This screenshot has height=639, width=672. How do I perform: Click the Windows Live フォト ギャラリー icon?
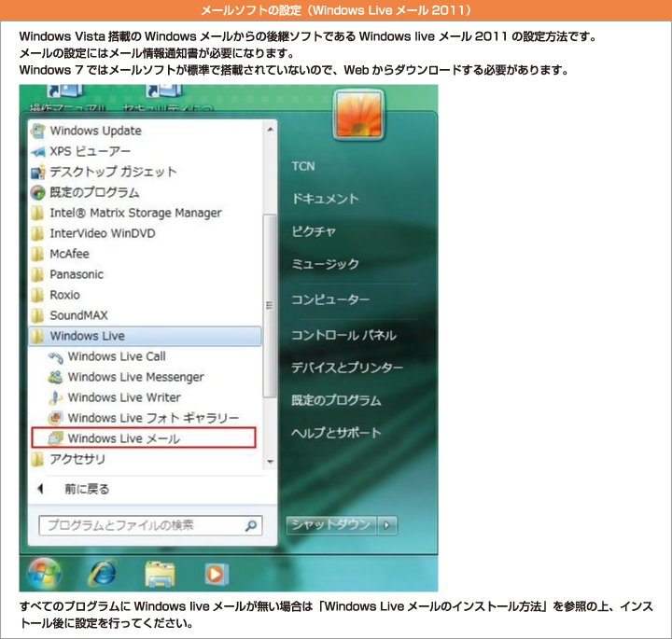click(x=55, y=418)
